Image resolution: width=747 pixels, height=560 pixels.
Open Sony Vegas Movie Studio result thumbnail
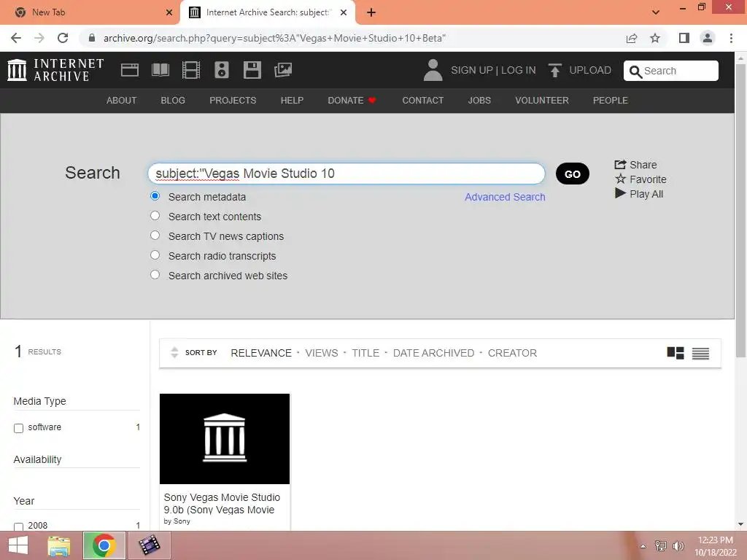225,438
